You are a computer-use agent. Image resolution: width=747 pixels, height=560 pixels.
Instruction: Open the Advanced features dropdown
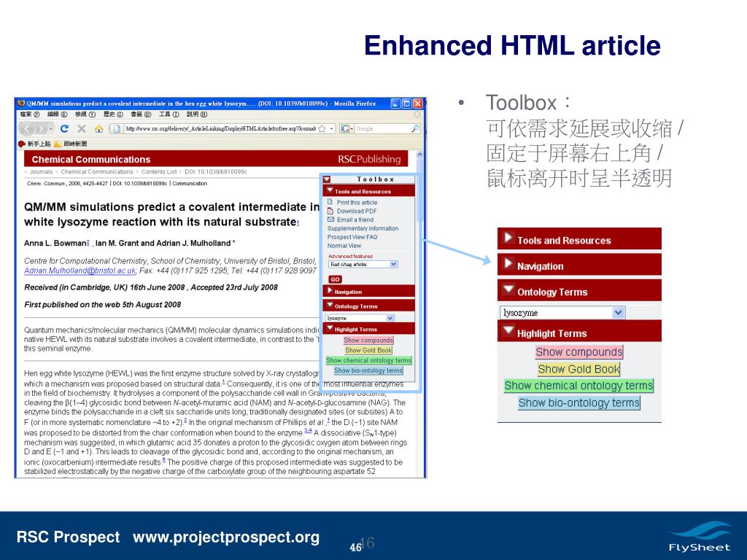[x=363, y=264]
